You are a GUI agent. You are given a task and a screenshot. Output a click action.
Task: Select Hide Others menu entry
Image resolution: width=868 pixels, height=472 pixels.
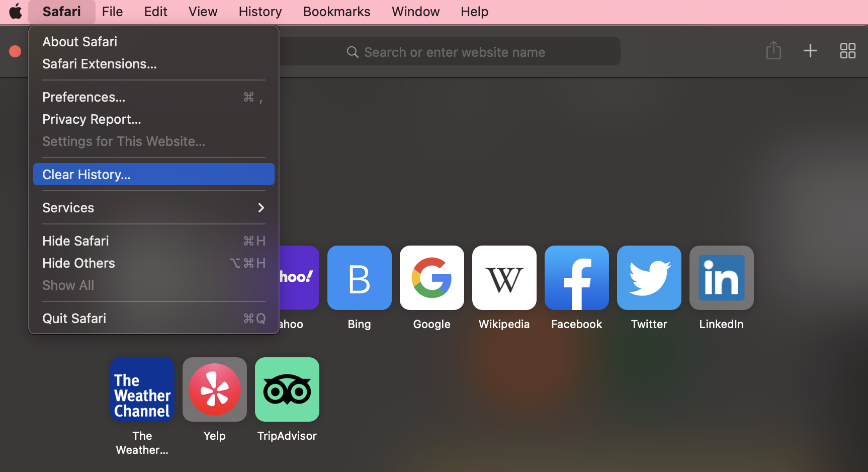coord(154,263)
